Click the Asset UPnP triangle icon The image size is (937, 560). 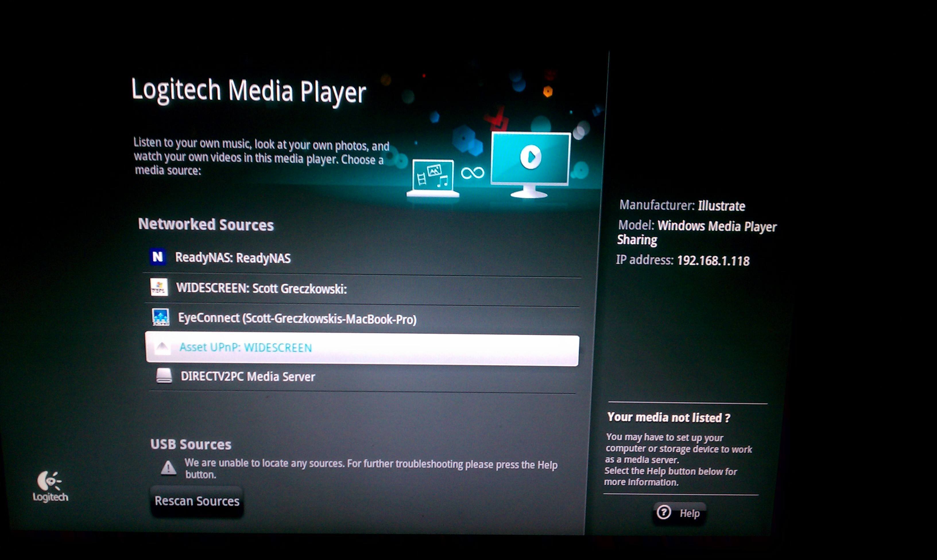162,347
